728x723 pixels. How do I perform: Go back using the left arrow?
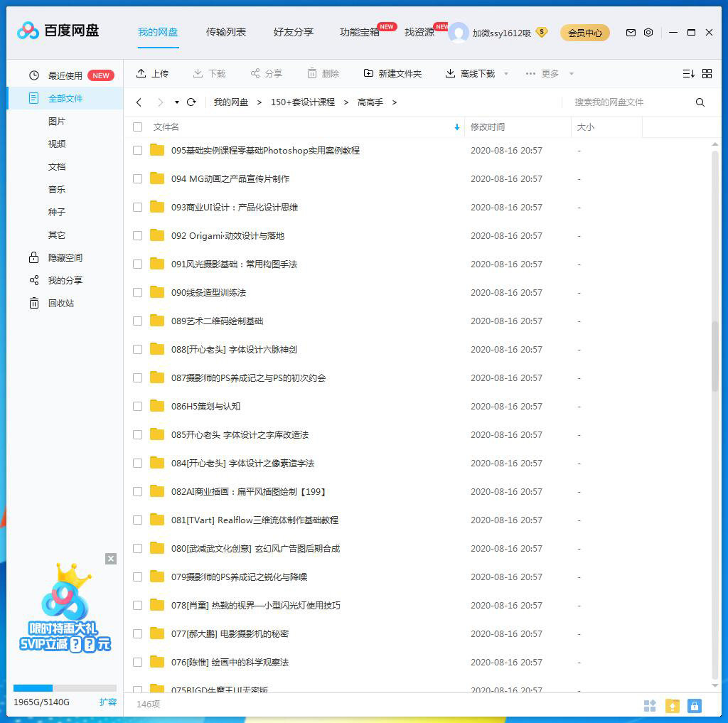coord(139,102)
